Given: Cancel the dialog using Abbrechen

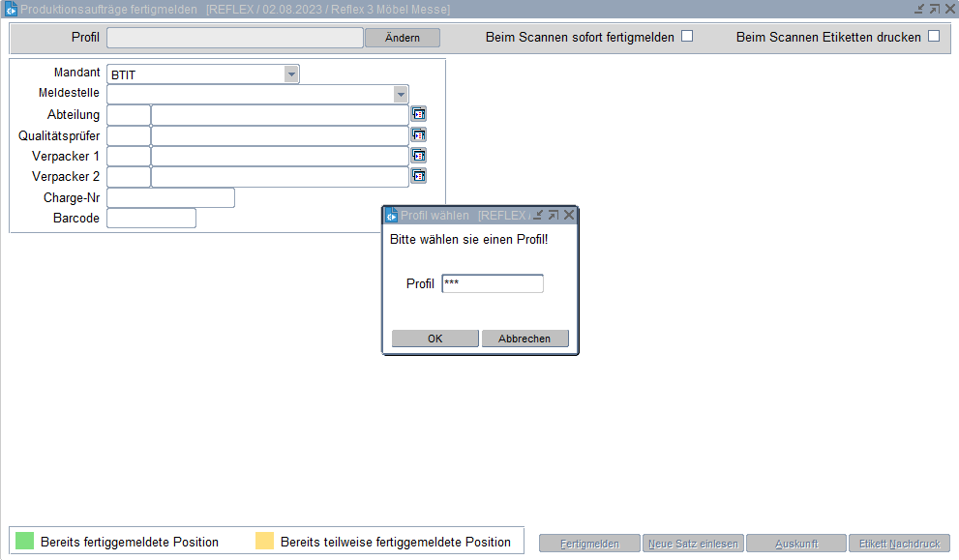Looking at the screenshot, I should click(524, 339).
